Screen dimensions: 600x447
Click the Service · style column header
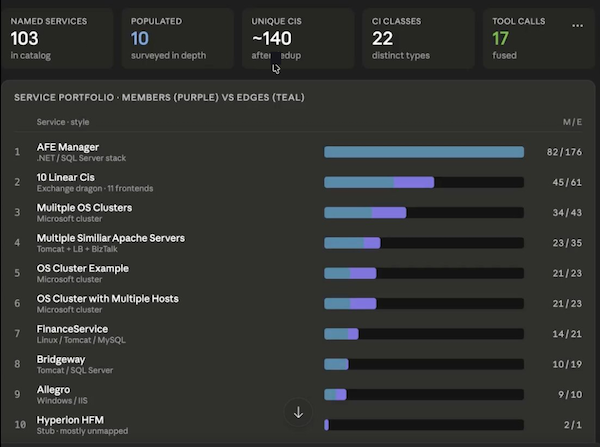[x=63, y=122]
